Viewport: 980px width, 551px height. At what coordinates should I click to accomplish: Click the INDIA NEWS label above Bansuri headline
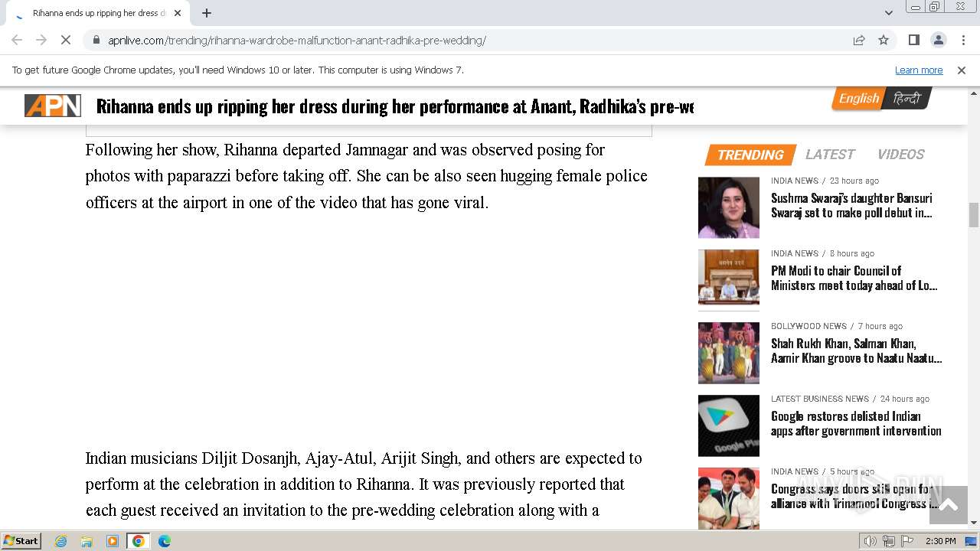pos(795,181)
